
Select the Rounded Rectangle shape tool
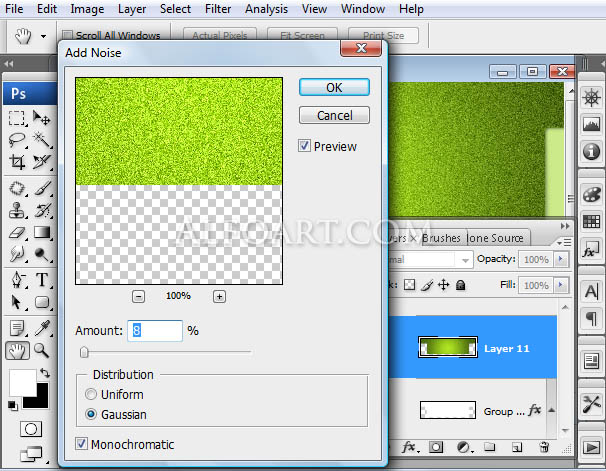pos(41,302)
